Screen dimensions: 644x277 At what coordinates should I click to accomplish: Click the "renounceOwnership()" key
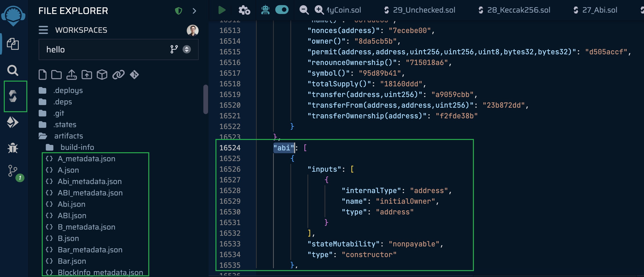352,62
